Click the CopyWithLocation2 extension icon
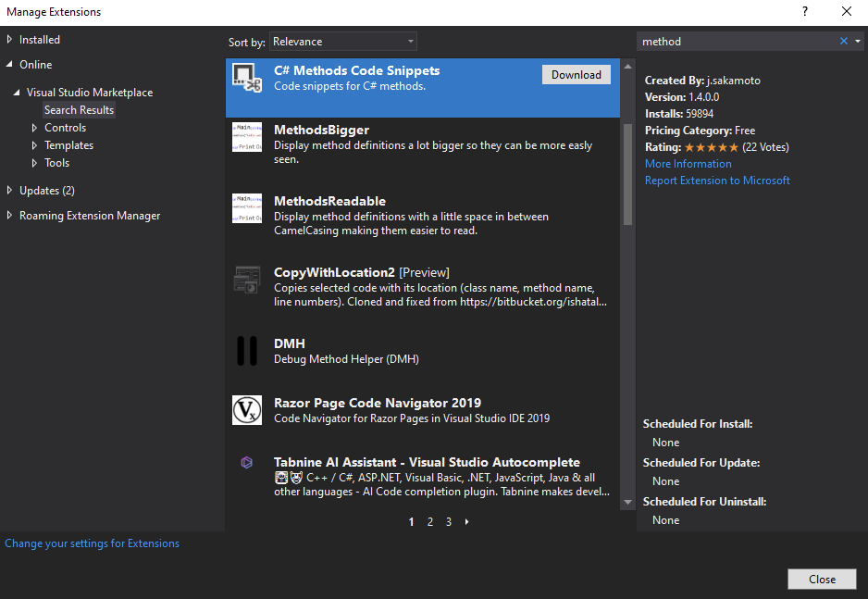 pyautogui.click(x=247, y=280)
